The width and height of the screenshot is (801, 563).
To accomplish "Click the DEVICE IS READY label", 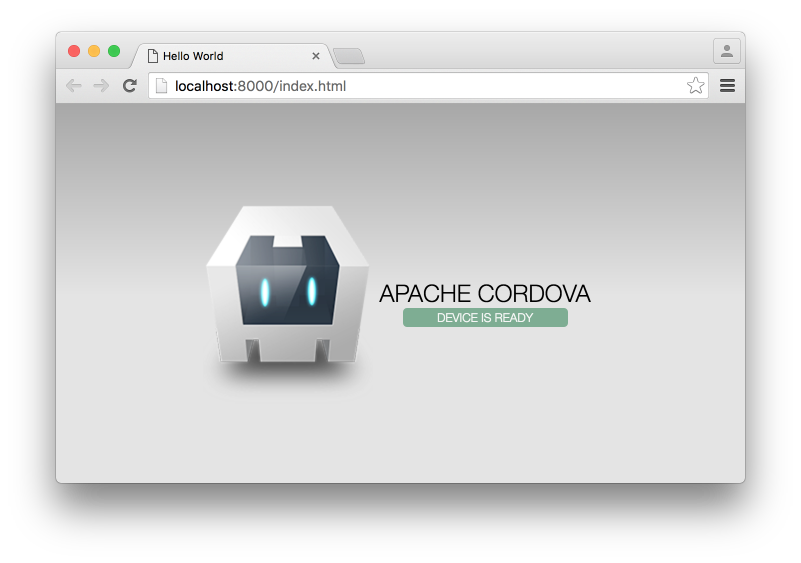I will (485, 317).
